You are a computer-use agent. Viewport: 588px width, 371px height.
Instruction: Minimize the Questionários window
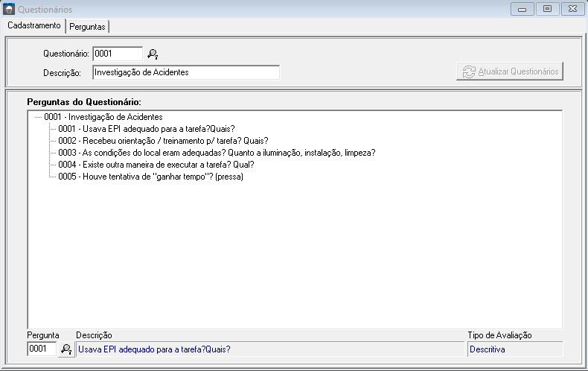pyautogui.click(x=523, y=9)
